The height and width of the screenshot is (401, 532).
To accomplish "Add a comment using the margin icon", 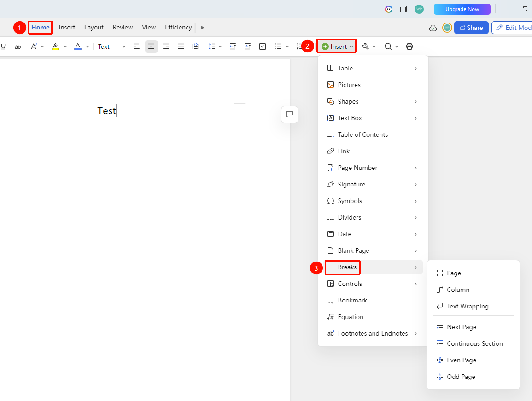I will (x=290, y=115).
